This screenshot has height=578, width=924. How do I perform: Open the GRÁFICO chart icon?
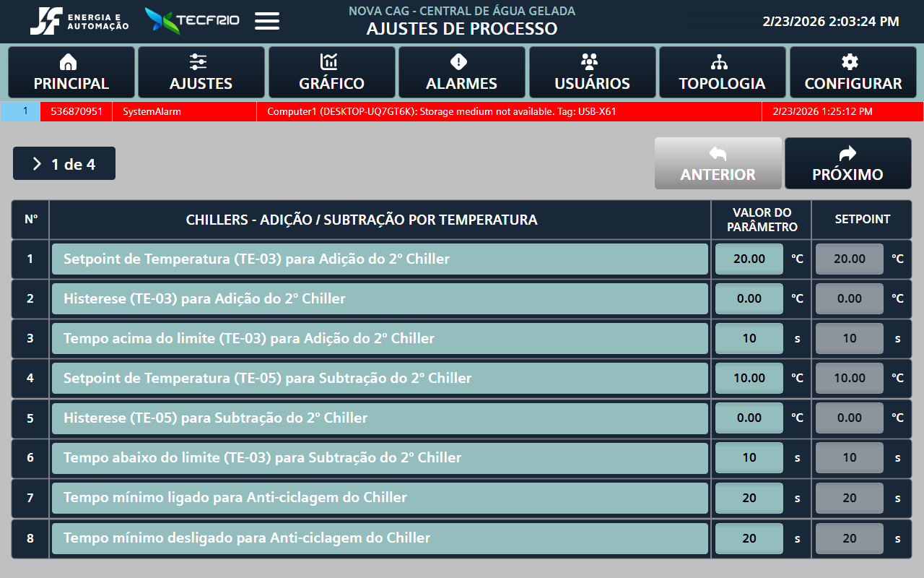click(331, 62)
